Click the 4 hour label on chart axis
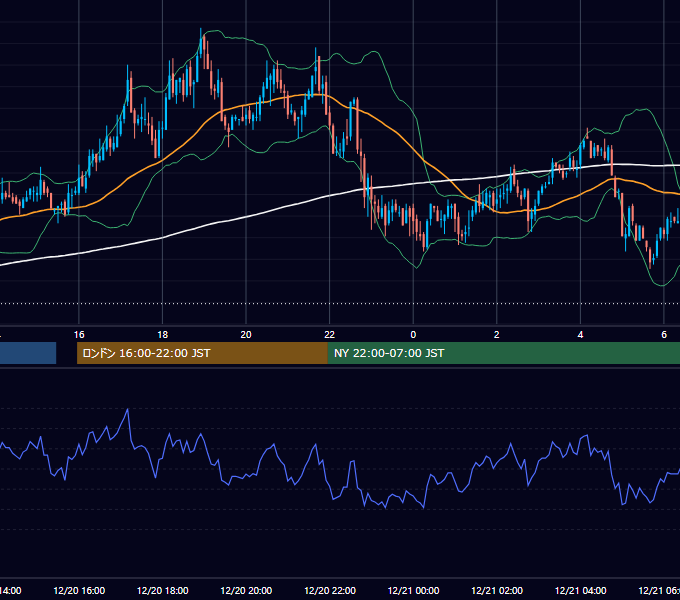The height and width of the screenshot is (600, 680). click(580, 334)
